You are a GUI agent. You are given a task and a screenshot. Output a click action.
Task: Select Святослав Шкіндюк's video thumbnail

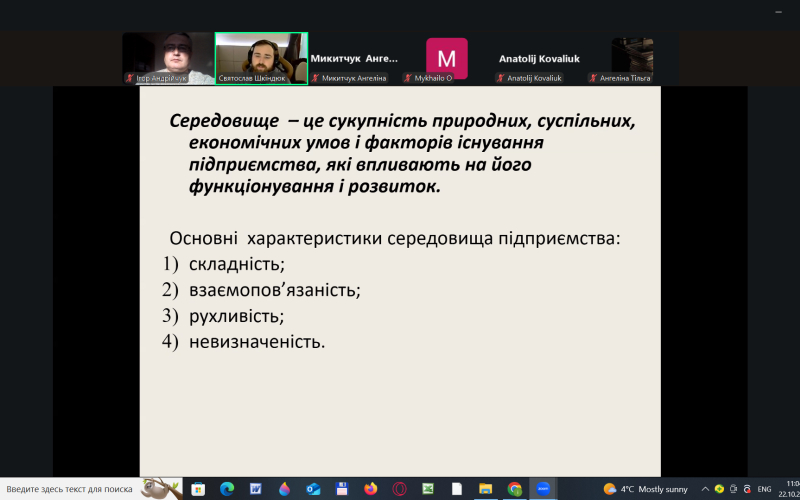261,58
